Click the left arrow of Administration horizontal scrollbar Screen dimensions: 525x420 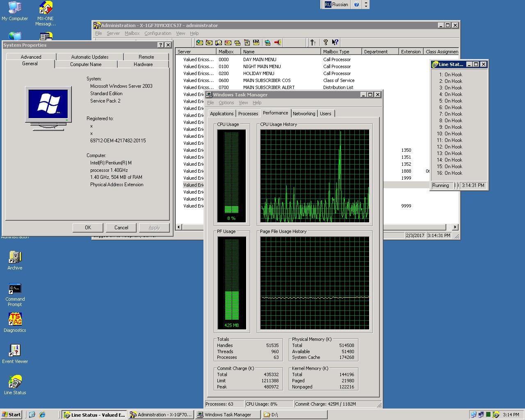(x=179, y=227)
